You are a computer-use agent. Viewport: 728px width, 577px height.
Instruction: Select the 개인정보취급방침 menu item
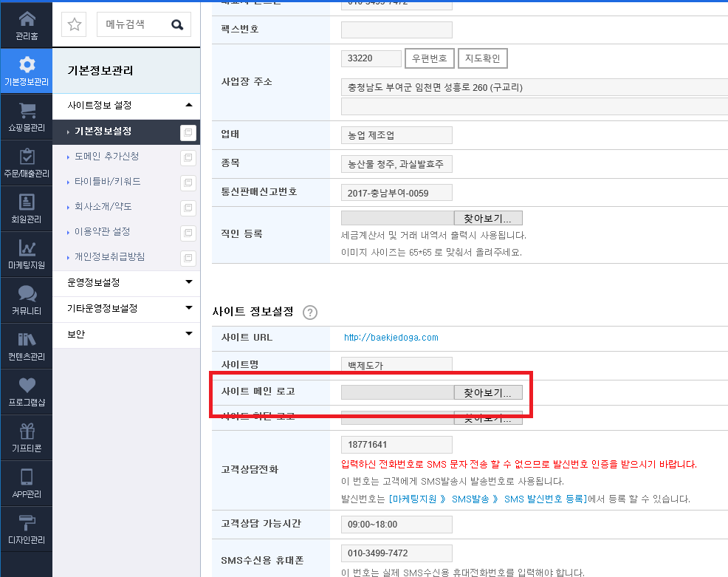[x=109, y=256]
